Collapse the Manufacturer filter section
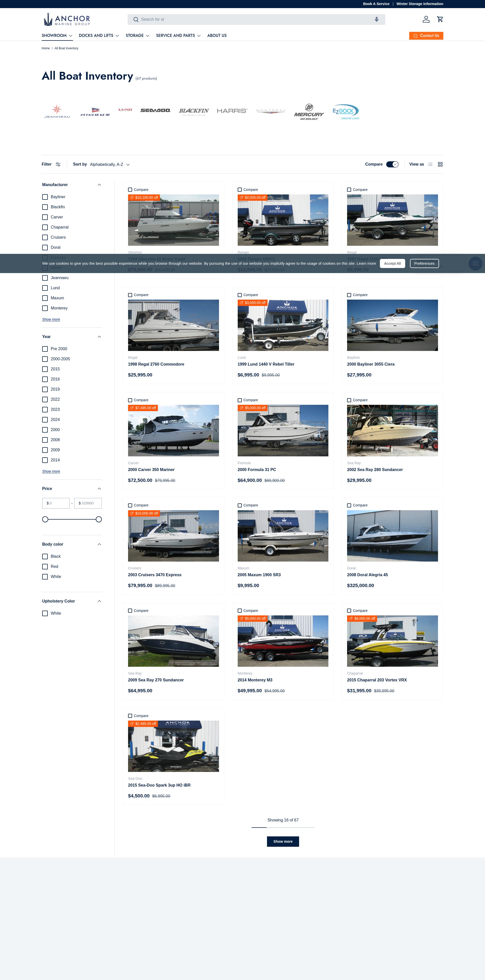Screen dimensions: 485x980 pyautogui.click(x=99, y=185)
